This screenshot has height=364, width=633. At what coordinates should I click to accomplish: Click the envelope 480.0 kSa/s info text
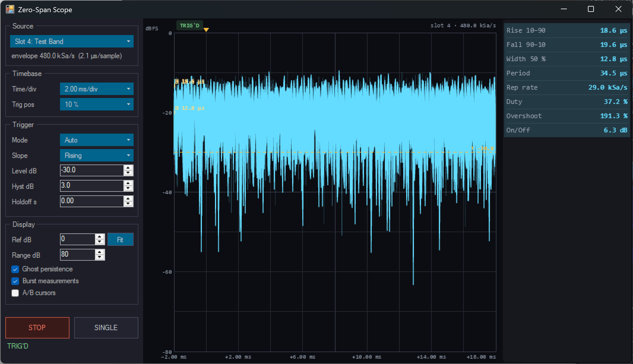tap(67, 56)
